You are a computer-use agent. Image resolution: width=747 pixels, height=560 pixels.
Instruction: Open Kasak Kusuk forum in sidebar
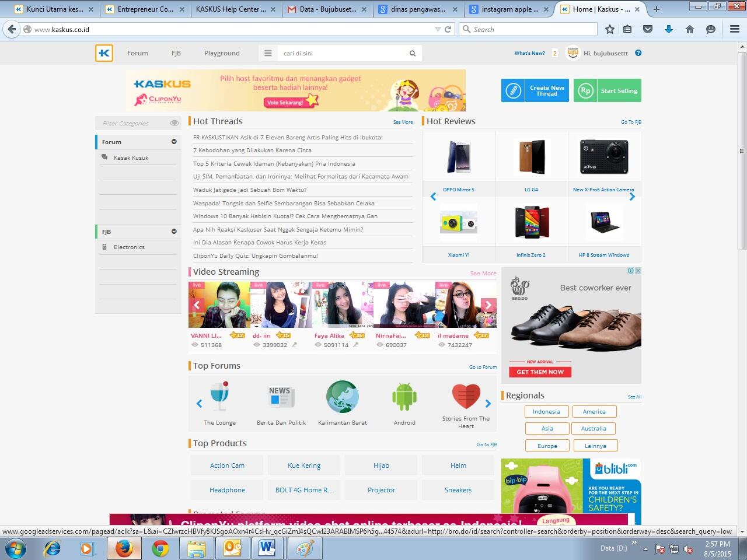[x=131, y=157]
